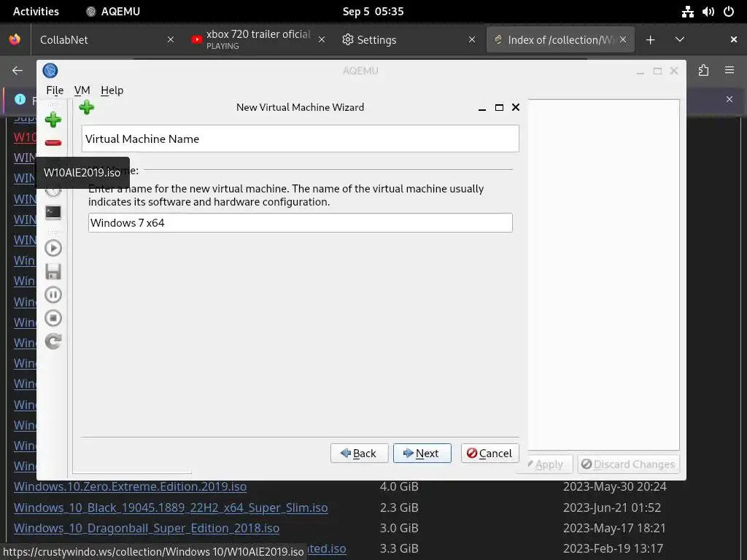Open a new Firefox tab with plus
The image size is (747, 560).
[x=650, y=40]
